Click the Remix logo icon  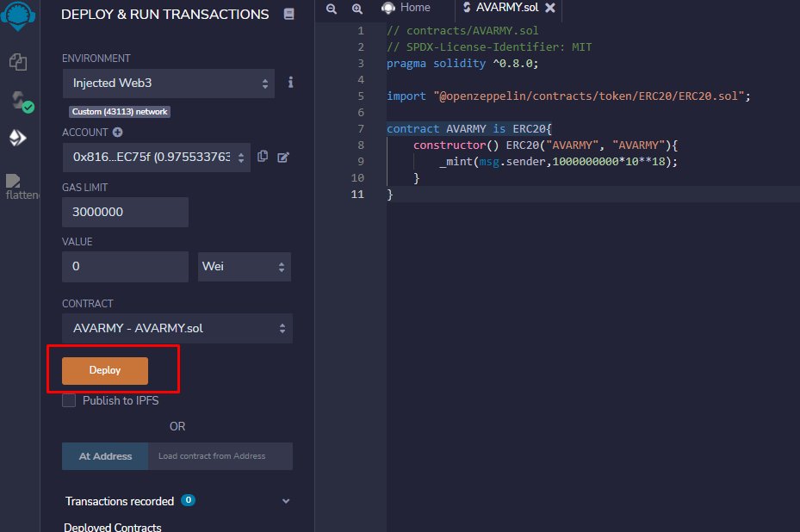[x=18, y=15]
